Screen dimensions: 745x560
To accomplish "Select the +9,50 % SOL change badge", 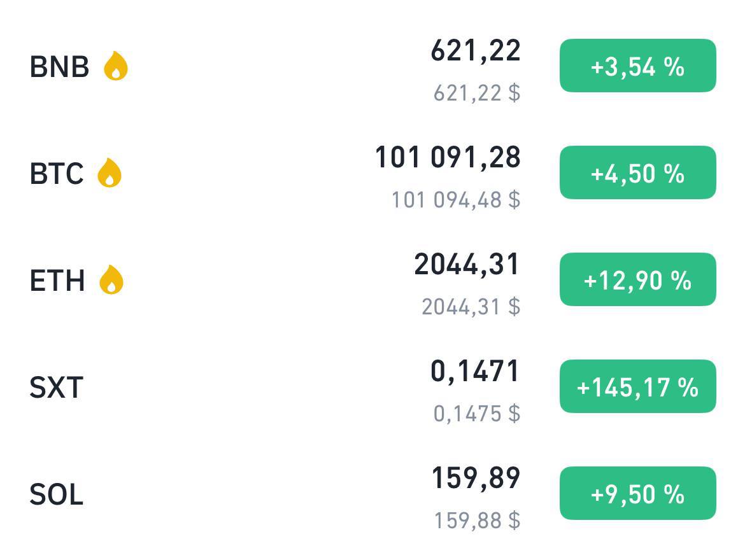I will [637, 493].
